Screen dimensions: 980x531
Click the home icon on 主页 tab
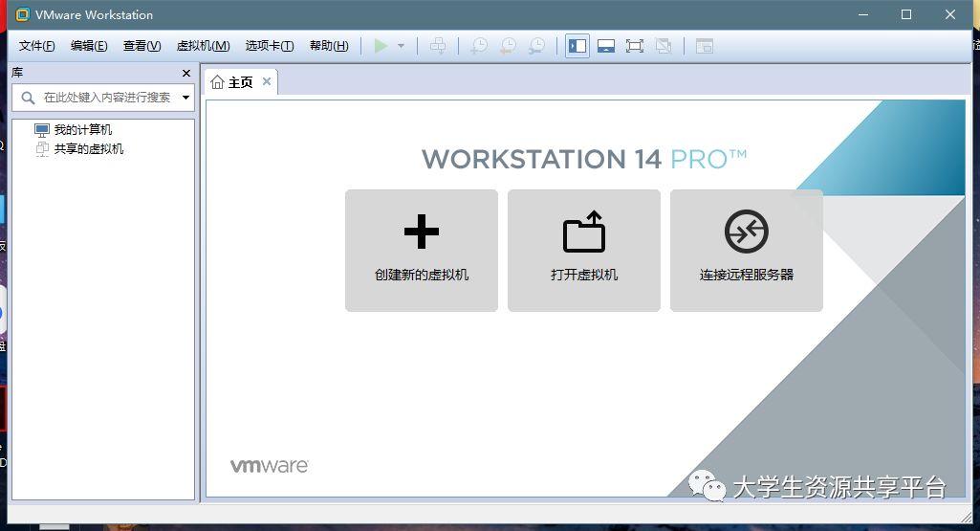tap(217, 82)
